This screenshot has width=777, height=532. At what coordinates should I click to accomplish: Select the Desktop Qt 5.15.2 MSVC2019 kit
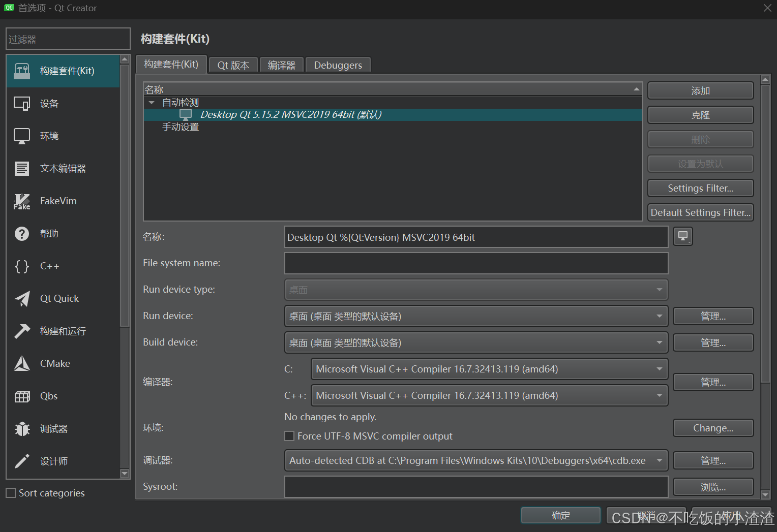pyautogui.click(x=290, y=114)
